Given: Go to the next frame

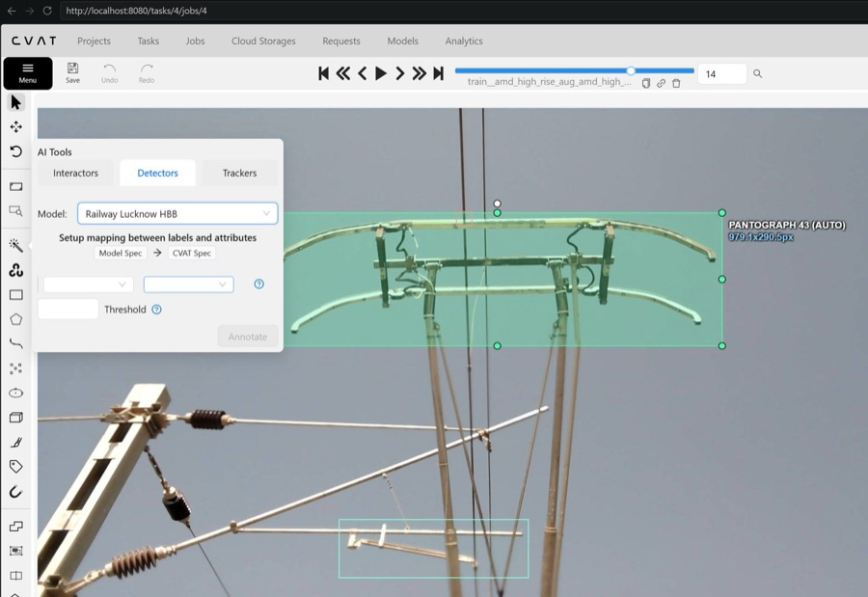Looking at the screenshot, I should coord(399,73).
